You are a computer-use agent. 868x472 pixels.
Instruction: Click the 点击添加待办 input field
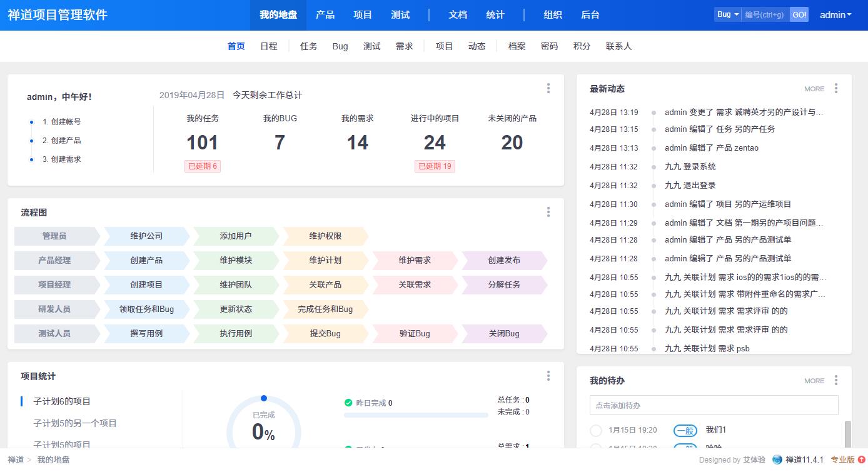pyautogui.click(x=714, y=405)
